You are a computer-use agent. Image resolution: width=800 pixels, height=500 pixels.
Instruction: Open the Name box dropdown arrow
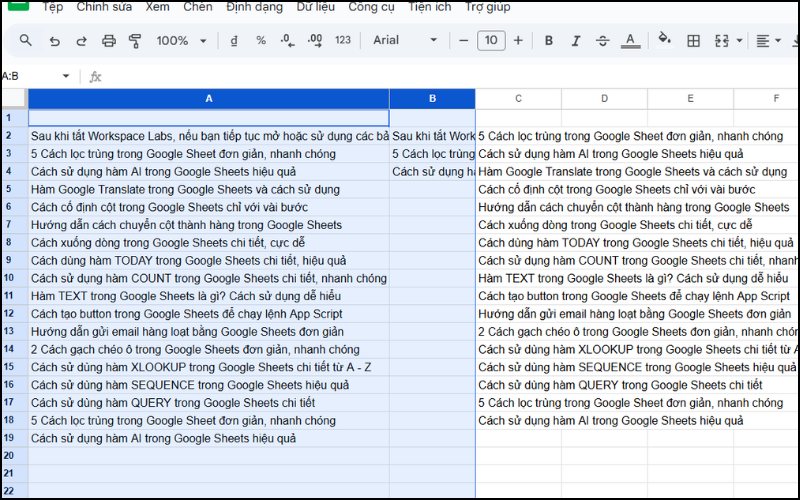click(66, 76)
